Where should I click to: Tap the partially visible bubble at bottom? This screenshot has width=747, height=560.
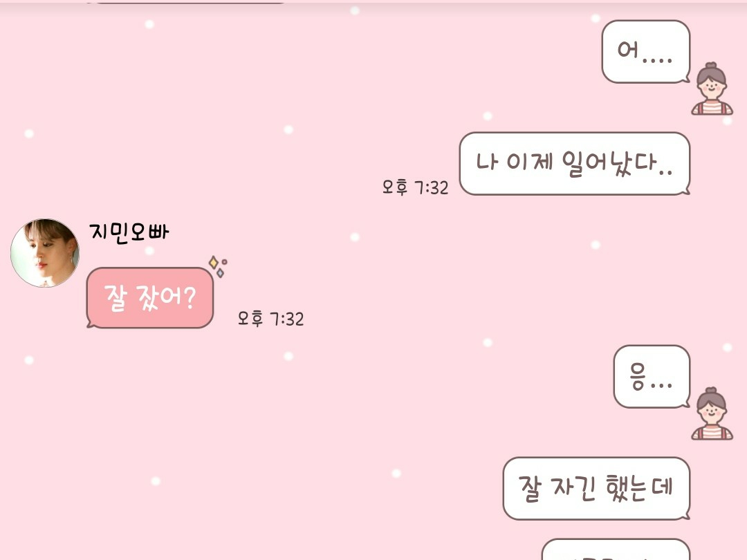(616, 550)
